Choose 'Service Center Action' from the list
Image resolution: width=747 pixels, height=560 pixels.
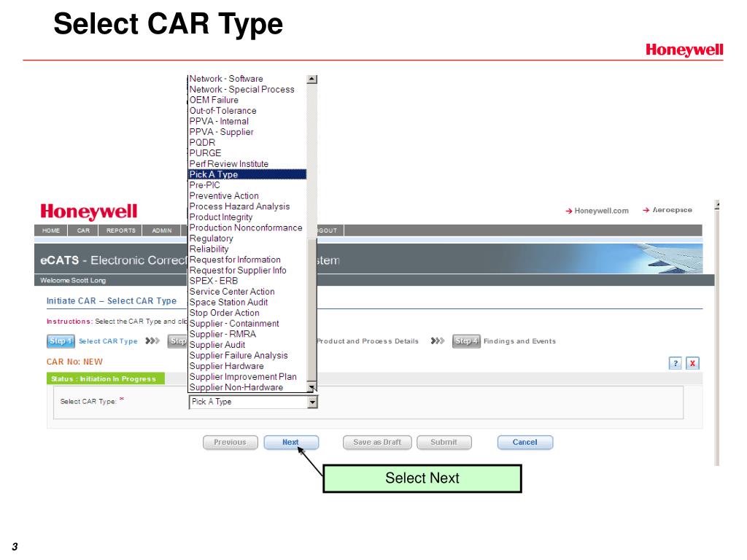point(247,292)
